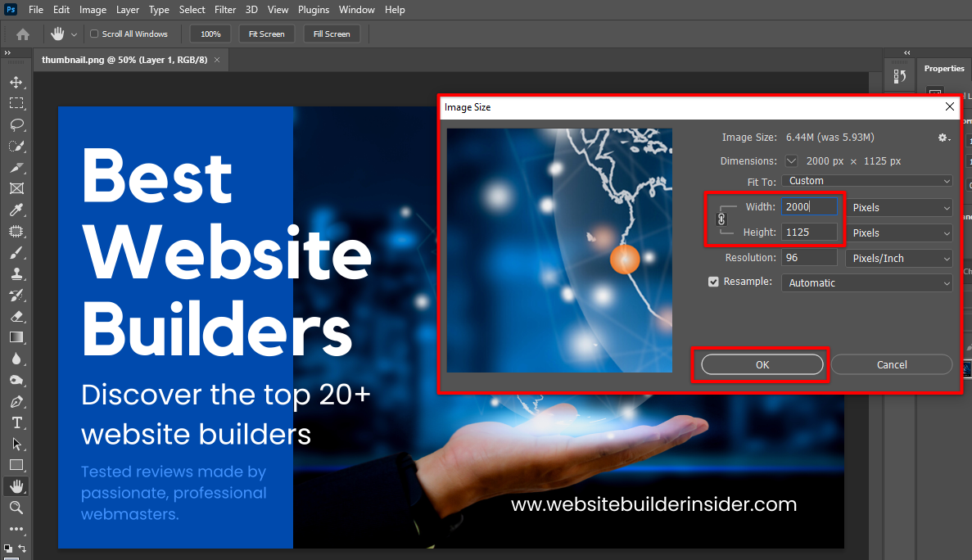Activate the Zoom tool
The width and height of the screenshot is (972, 560).
click(x=16, y=507)
